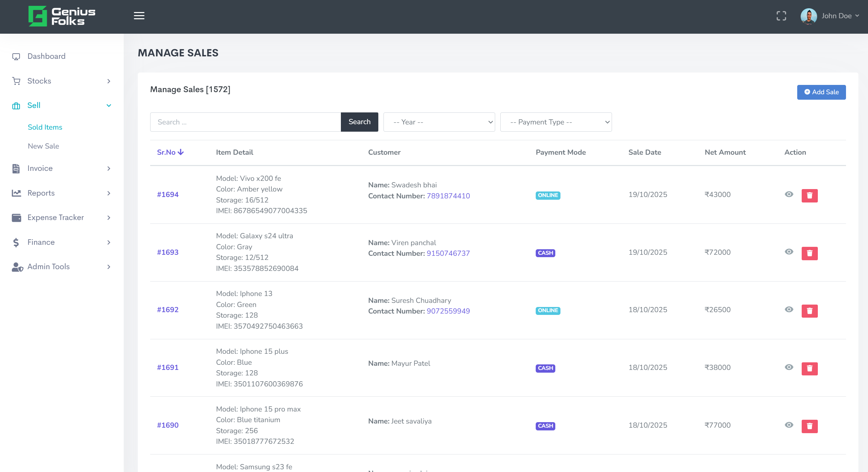Open Reports via the chart icon
Screen dimensions: 868x472
[16, 193]
